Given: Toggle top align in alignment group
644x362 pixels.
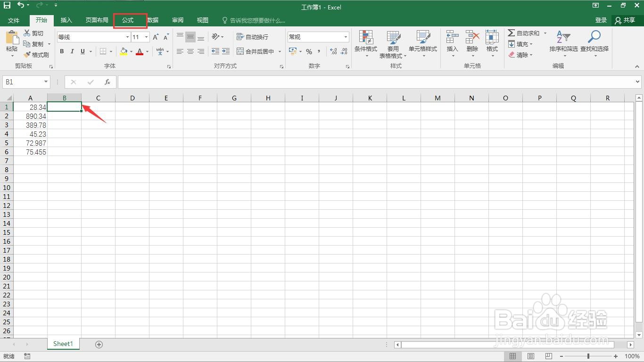Looking at the screenshot, I should pyautogui.click(x=180, y=37).
